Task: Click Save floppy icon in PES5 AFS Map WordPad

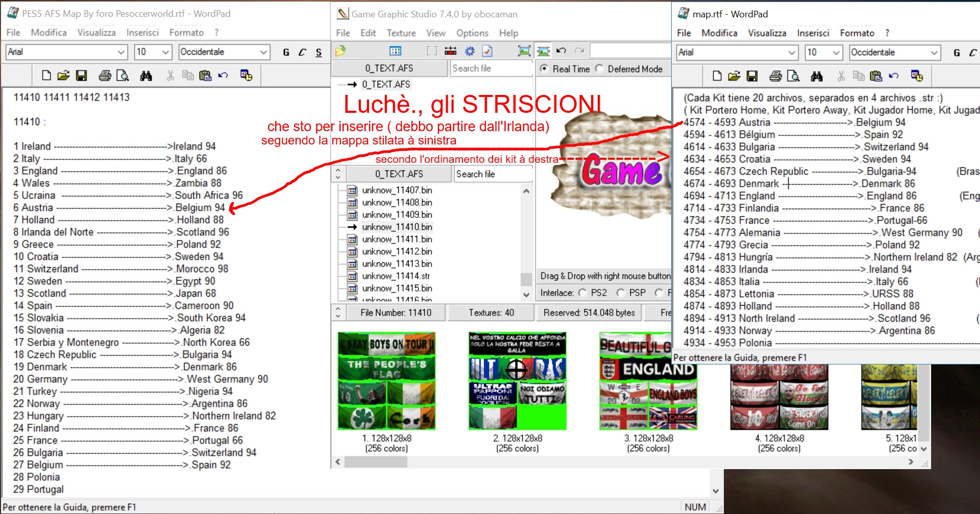Action: [x=81, y=76]
